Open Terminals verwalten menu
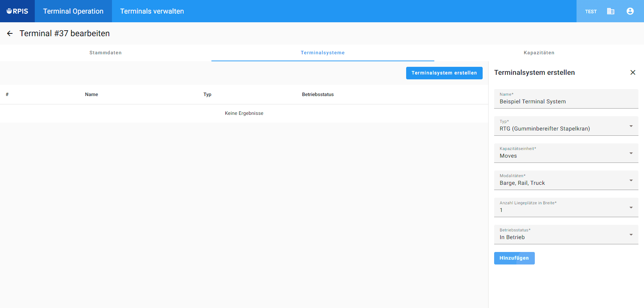 pyautogui.click(x=152, y=11)
